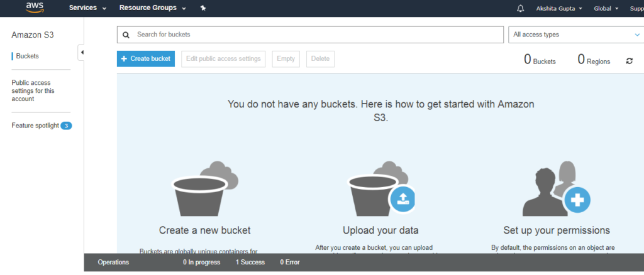Open Public access settings for this account
644x275 pixels.
[x=33, y=90]
